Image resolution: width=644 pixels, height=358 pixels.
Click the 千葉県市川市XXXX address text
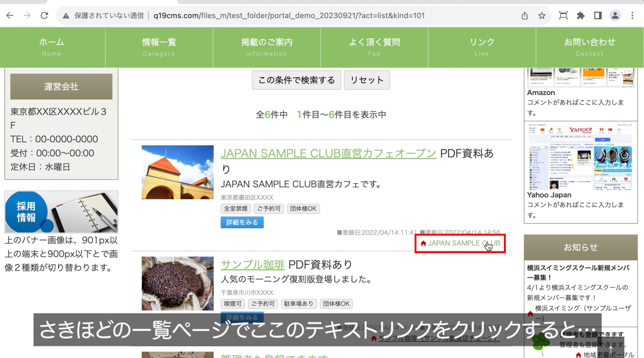(x=247, y=293)
